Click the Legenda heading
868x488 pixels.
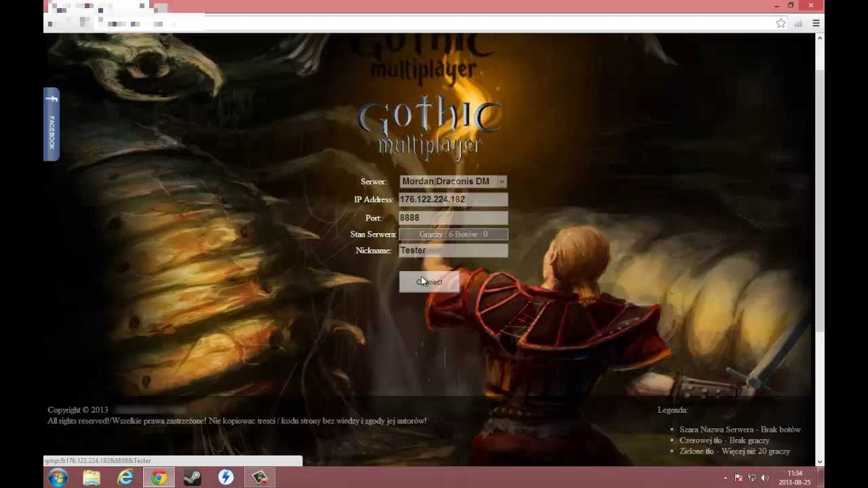[x=673, y=409]
